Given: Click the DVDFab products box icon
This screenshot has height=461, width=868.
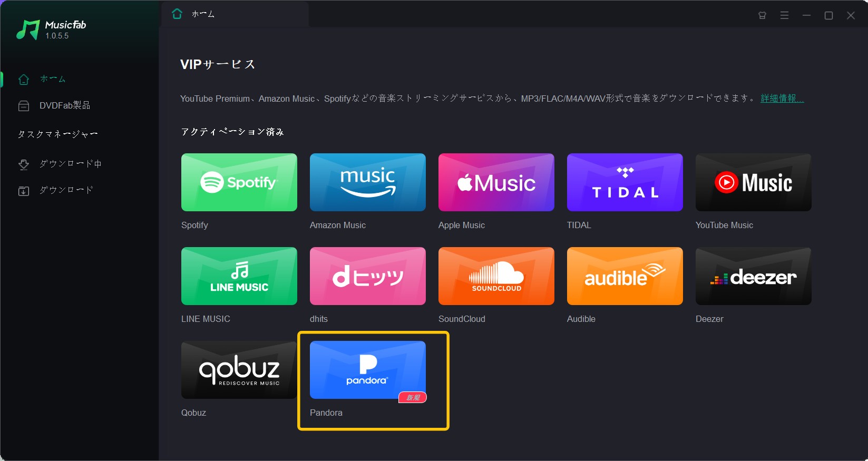Looking at the screenshot, I should 24,106.
